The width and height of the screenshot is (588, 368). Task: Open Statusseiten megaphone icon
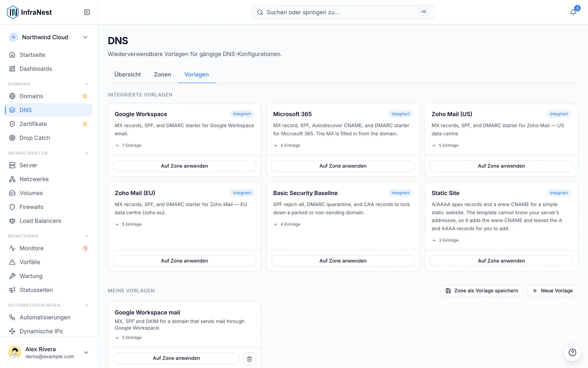[x=12, y=290]
